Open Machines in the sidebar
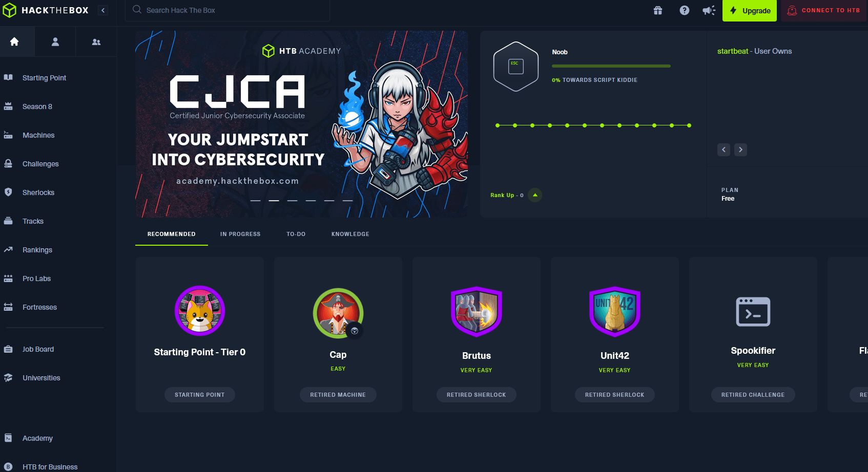This screenshot has height=472, width=868. coord(38,135)
